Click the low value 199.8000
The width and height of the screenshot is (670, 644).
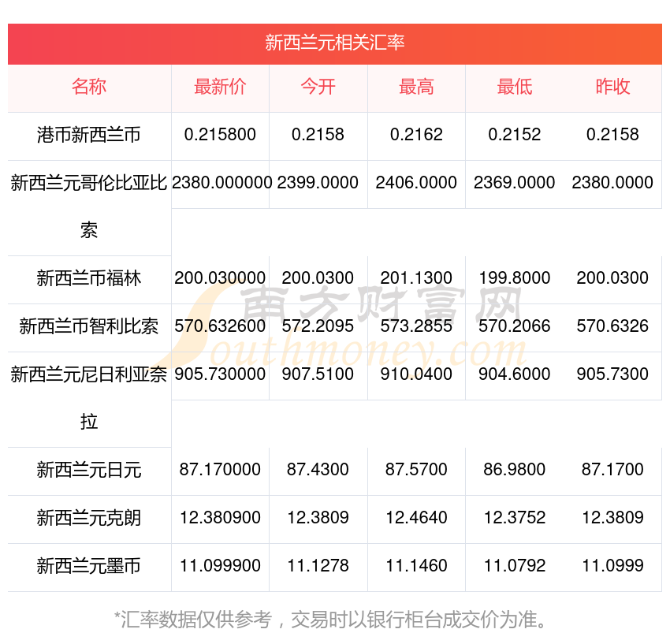515,278
